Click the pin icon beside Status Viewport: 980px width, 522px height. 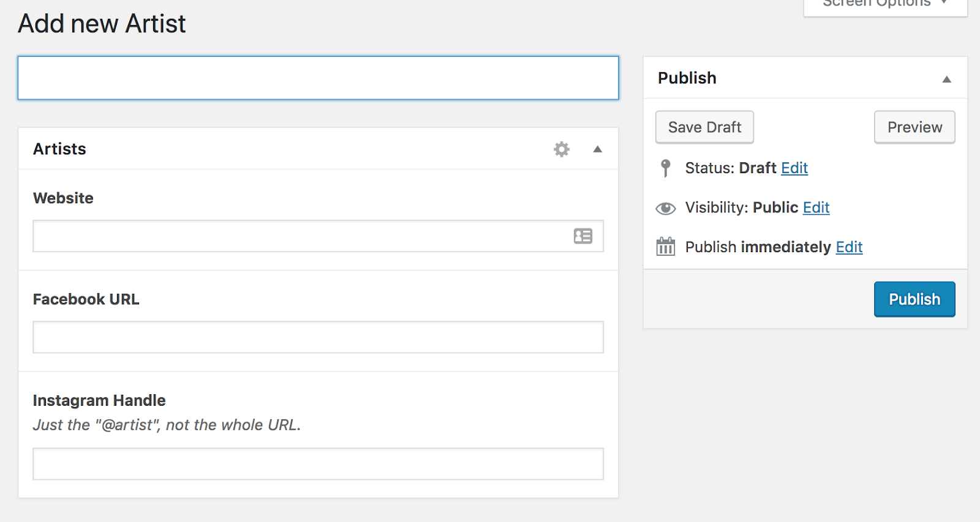[x=666, y=168]
